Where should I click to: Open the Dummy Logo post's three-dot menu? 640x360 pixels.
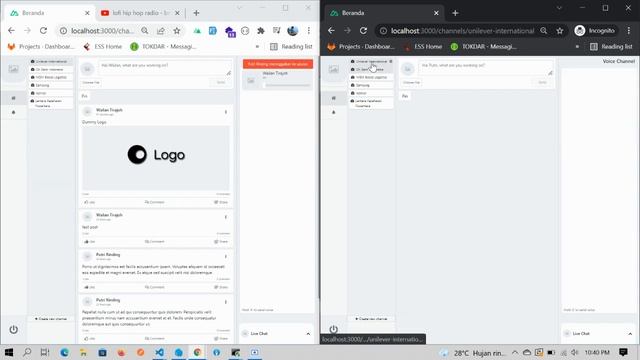click(x=226, y=112)
